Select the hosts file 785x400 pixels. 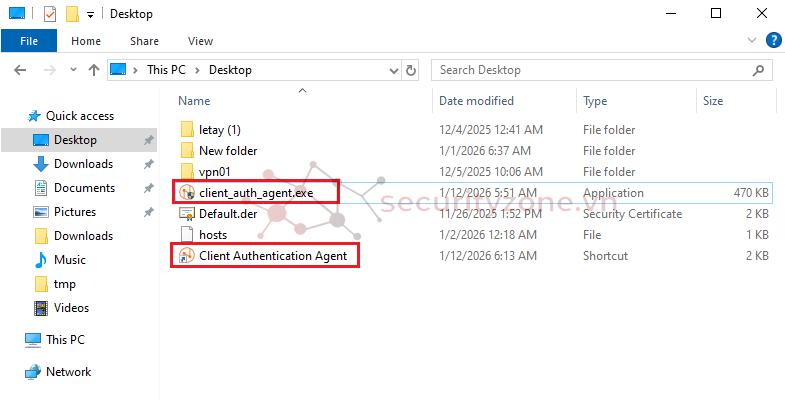click(213, 234)
